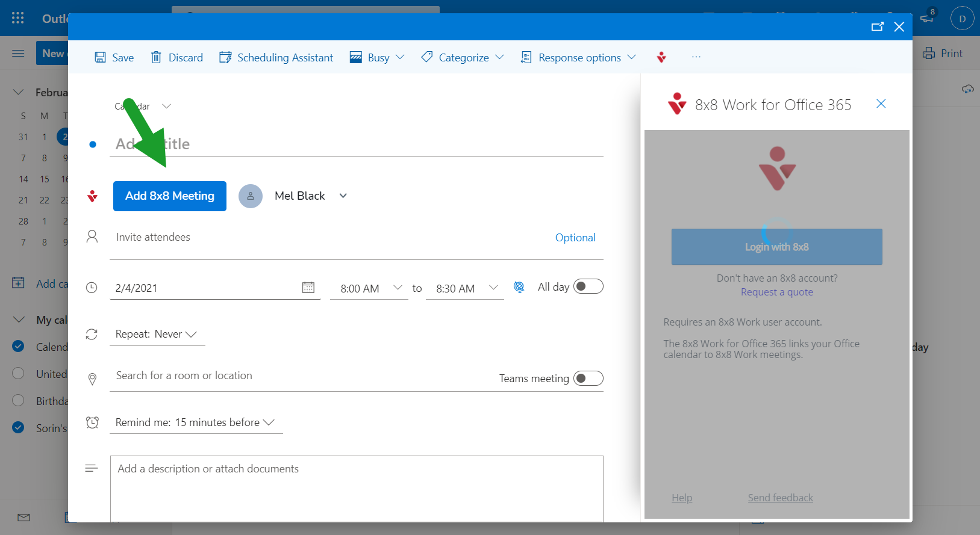The height and width of the screenshot is (535, 980).
Task: Open the Categorize dropdown
Action: pyautogui.click(x=463, y=57)
